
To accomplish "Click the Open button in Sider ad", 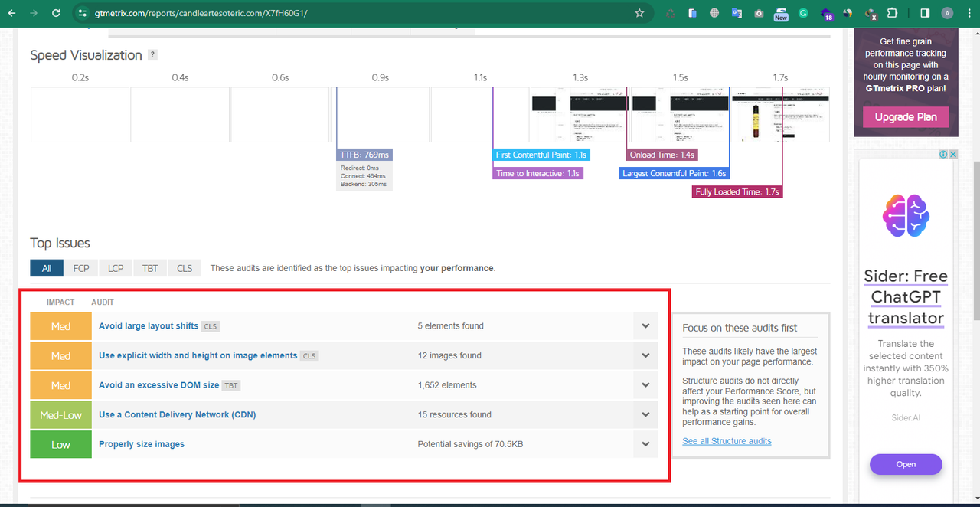I will pyautogui.click(x=906, y=464).
